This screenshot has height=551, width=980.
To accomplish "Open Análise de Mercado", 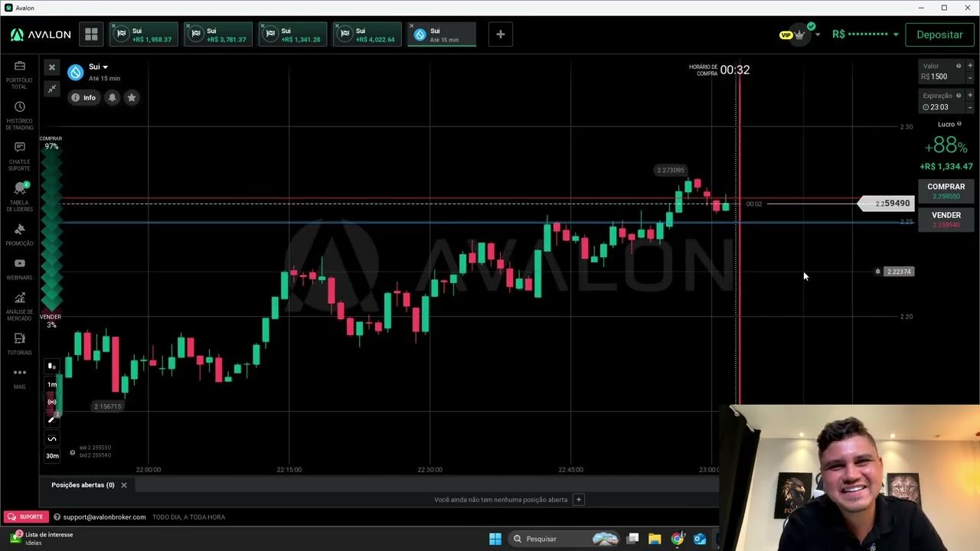I will click(19, 302).
